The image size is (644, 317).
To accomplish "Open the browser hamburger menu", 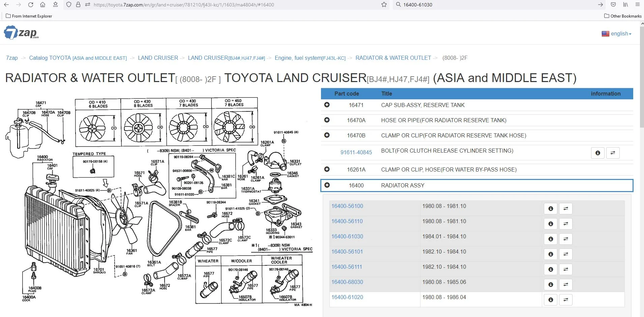I will (x=637, y=5).
